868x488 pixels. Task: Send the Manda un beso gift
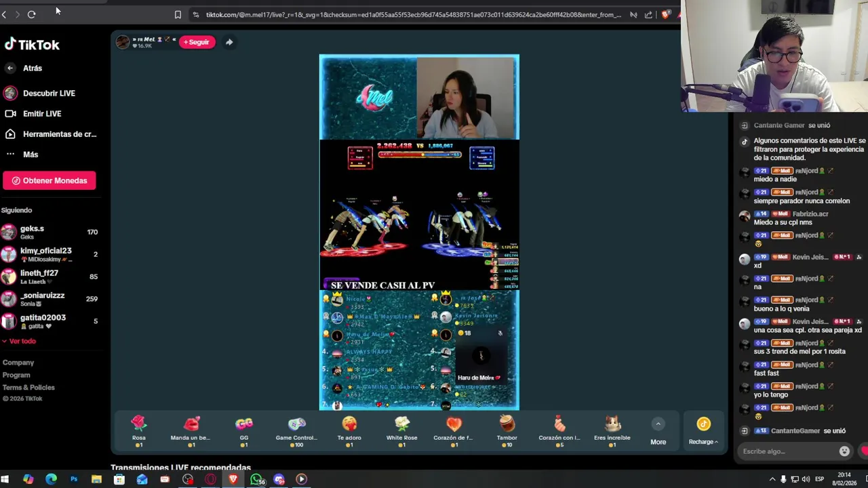191,430
